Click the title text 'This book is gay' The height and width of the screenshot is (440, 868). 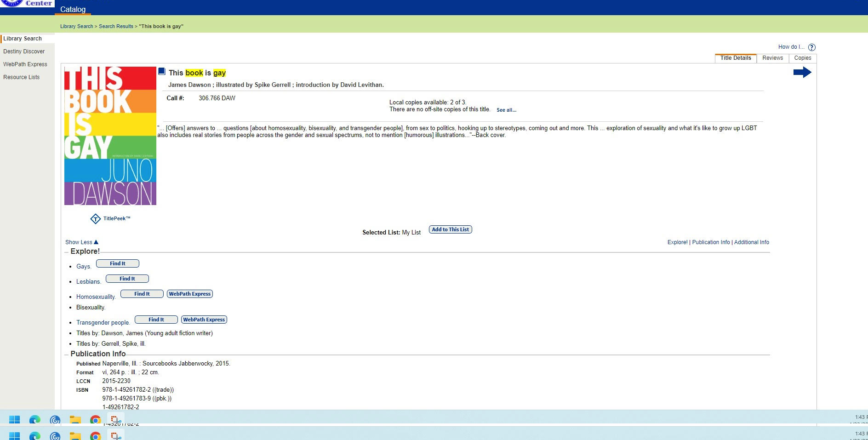(x=197, y=73)
